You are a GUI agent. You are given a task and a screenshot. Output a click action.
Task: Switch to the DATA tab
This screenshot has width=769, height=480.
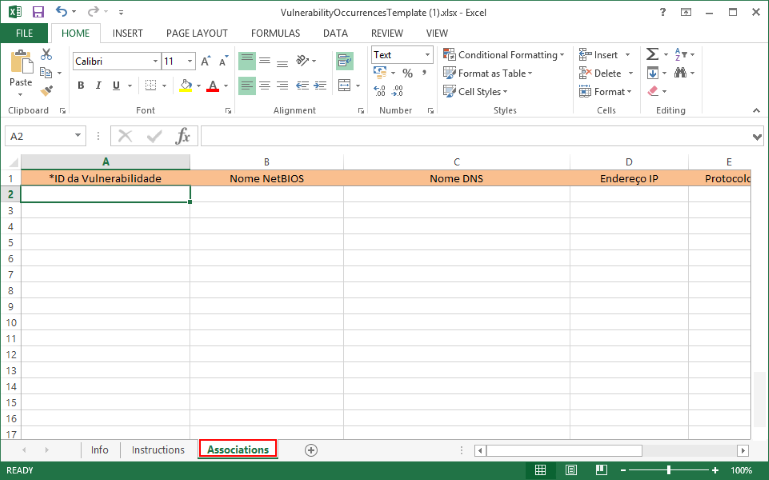[335, 33]
